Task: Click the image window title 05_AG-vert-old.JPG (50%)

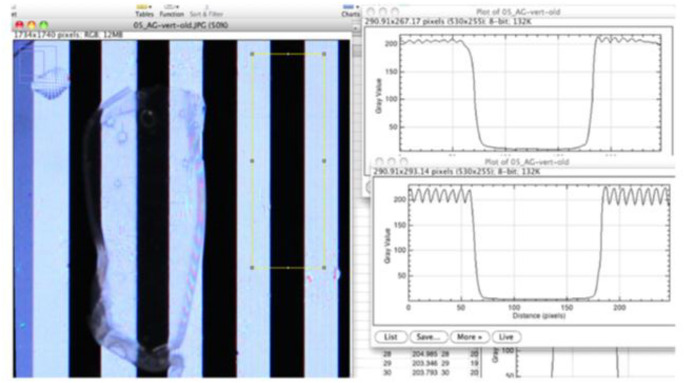Action: click(x=180, y=25)
